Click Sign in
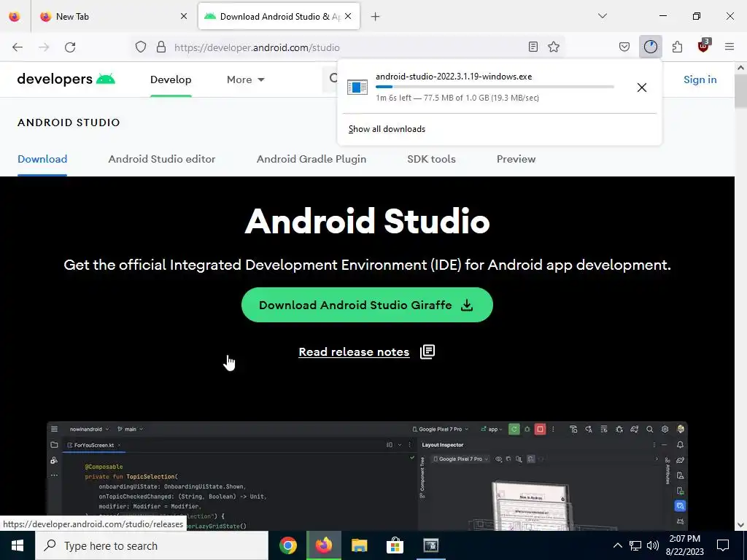The image size is (747, 560). click(700, 79)
